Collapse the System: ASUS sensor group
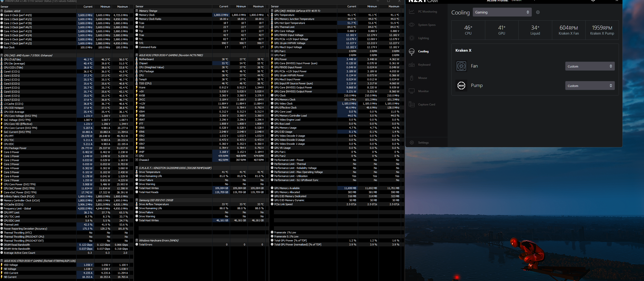Image resolution: width=644 pixels, height=281 pixels. 2,11
